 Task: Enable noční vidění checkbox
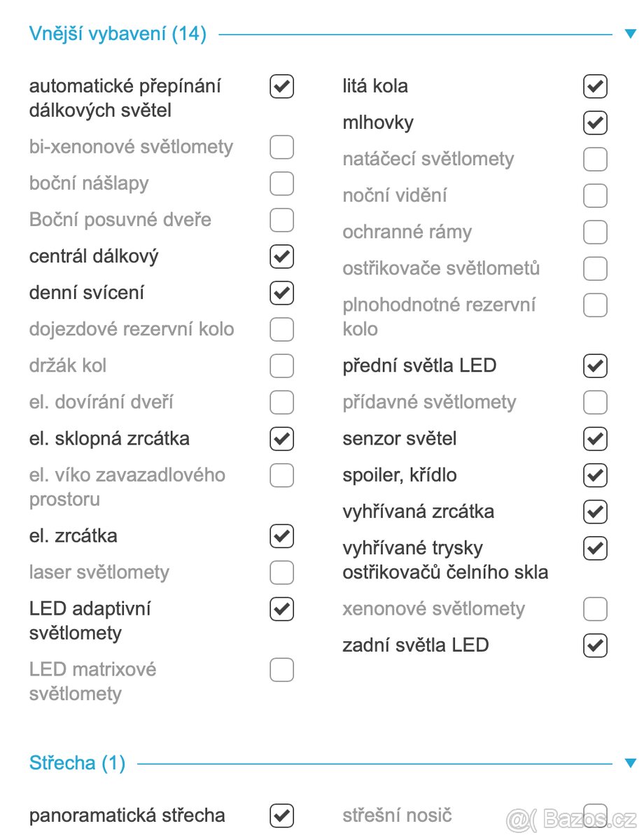pyautogui.click(x=594, y=196)
